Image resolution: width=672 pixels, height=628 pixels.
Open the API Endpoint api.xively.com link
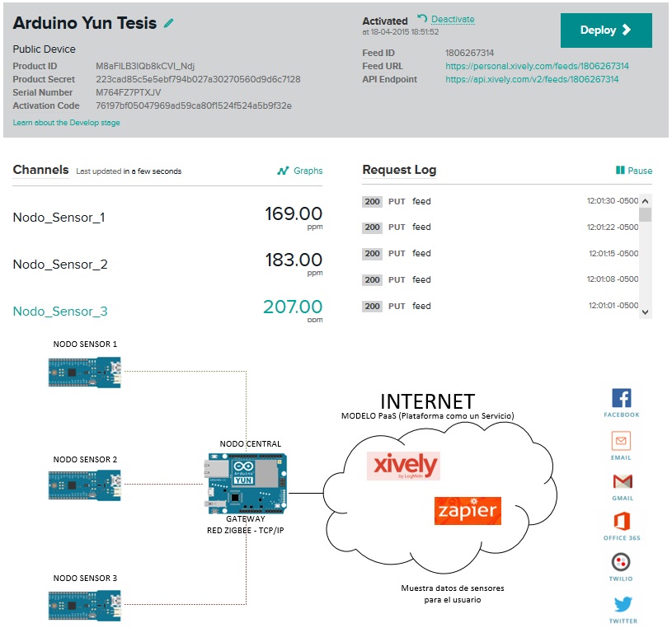(532, 79)
